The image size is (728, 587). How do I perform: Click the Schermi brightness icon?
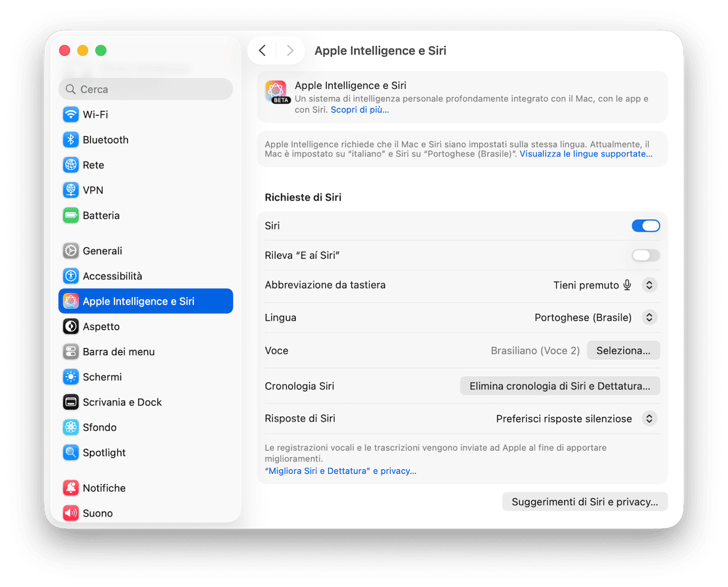71,377
